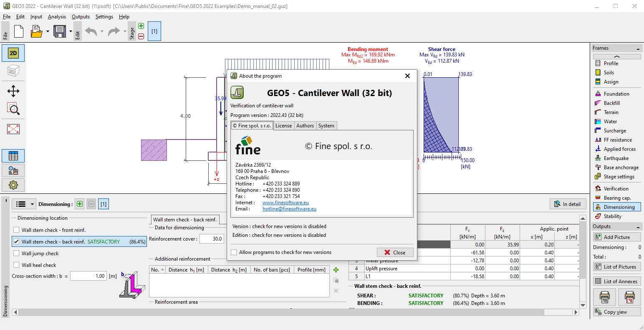The width and height of the screenshot is (644, 330).
Task: Switch to 2D view mode
Action: point(13,53)
